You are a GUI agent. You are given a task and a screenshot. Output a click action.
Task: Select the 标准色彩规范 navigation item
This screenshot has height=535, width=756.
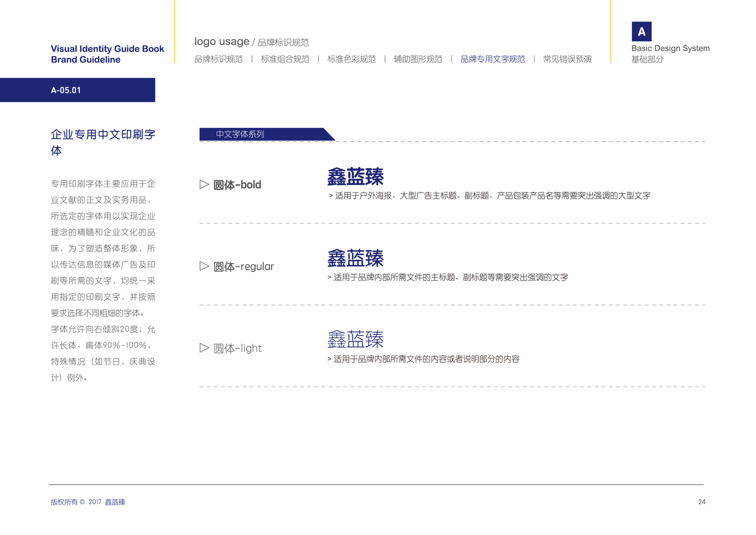tap(351, 59)
